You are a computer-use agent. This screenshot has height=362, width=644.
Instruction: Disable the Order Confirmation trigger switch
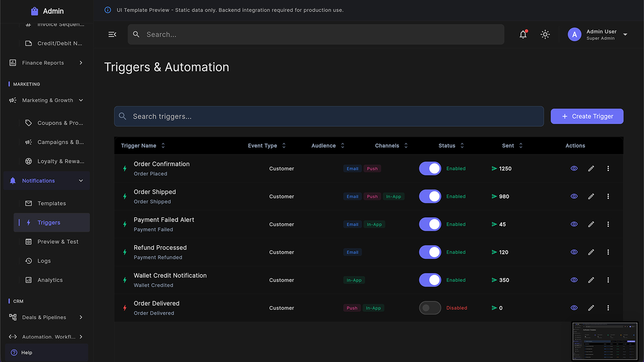tap(430, 168)
